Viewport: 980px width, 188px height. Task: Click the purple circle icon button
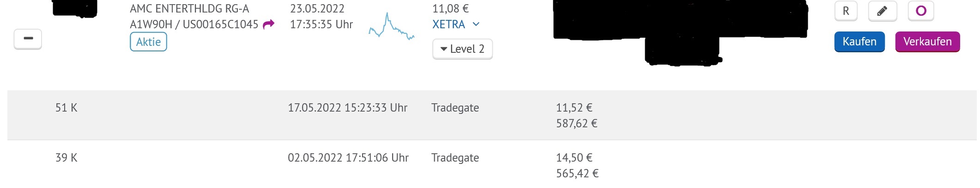[x=921, y=11]
